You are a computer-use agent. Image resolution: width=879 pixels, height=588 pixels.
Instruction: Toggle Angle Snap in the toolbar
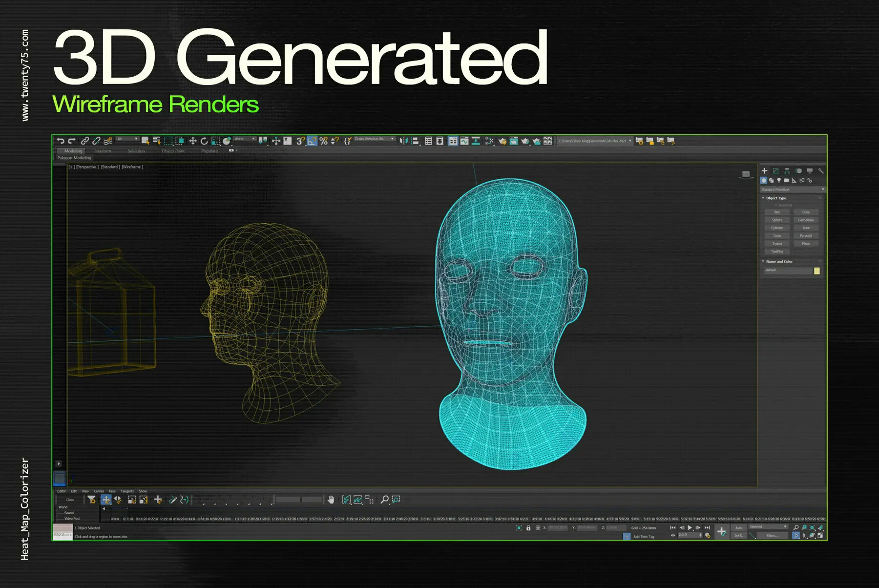tap(312, 141)
